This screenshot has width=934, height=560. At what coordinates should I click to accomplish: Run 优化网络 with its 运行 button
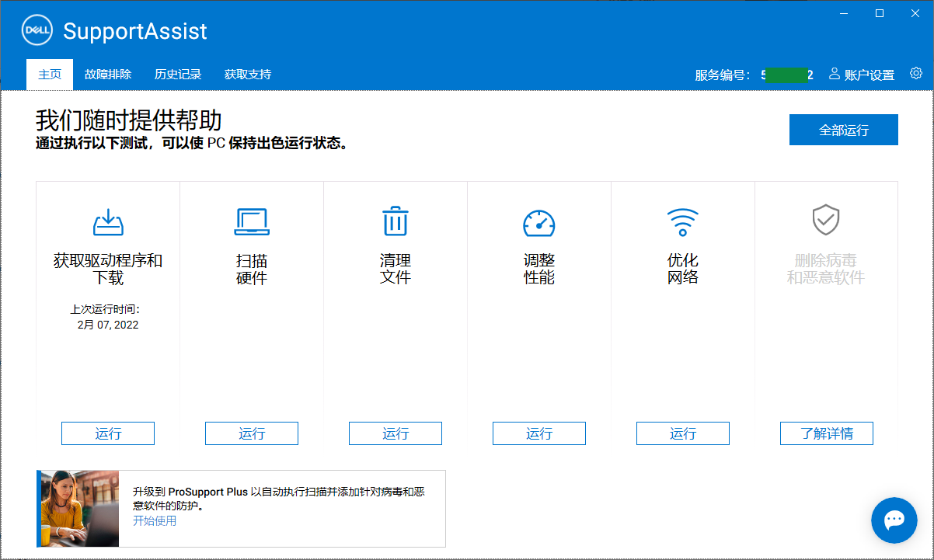[683, 433]
